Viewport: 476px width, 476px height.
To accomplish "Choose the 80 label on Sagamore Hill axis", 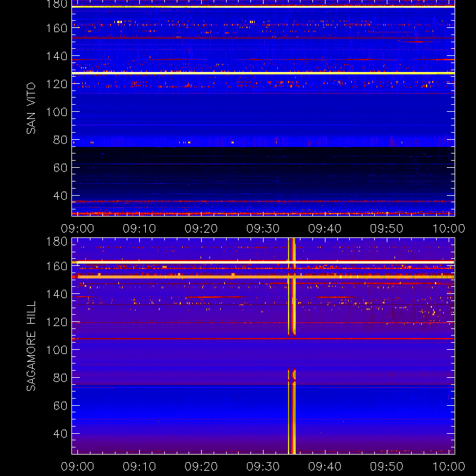I will (60, 378).
